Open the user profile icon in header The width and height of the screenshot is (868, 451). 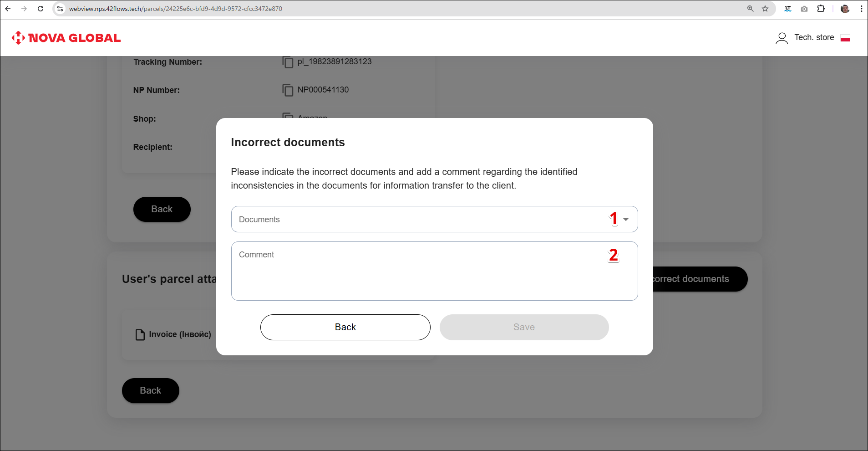[782, 38]
